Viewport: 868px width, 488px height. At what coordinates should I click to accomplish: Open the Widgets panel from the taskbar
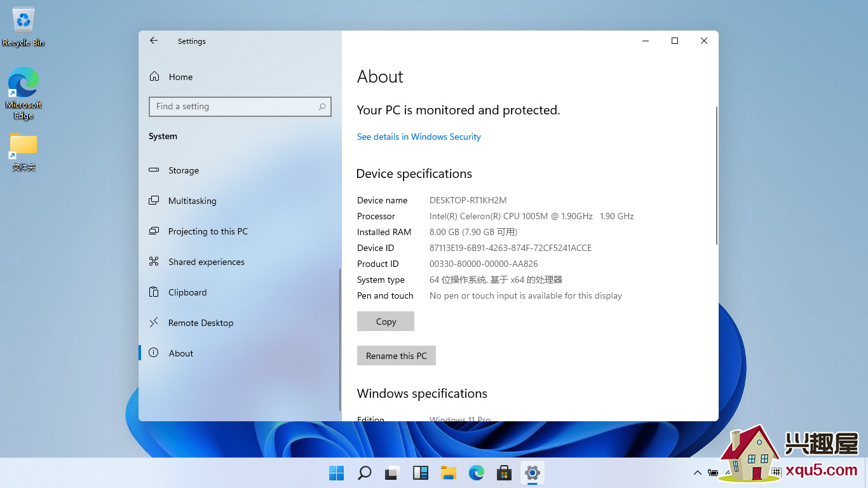[421, 473]
